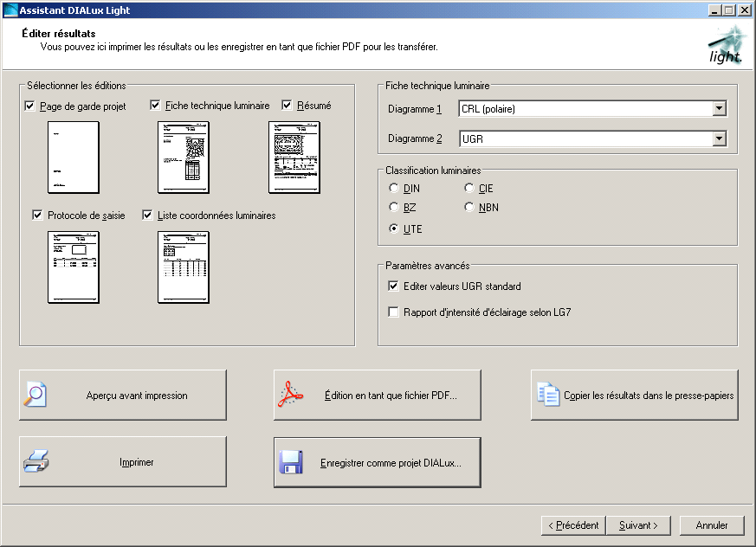The height and width of the screenshot is (547, 756).
Task: Click the UGR combo box field
Action: 592,138
